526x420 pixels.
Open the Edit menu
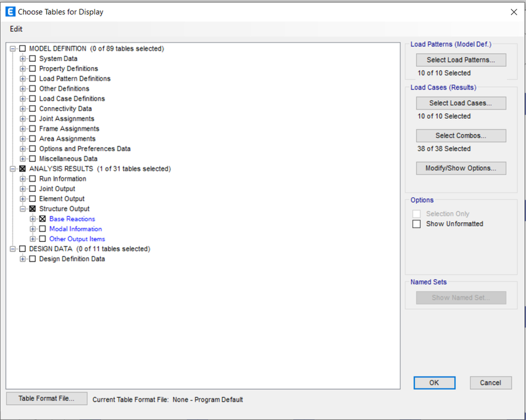pos(16,29)
